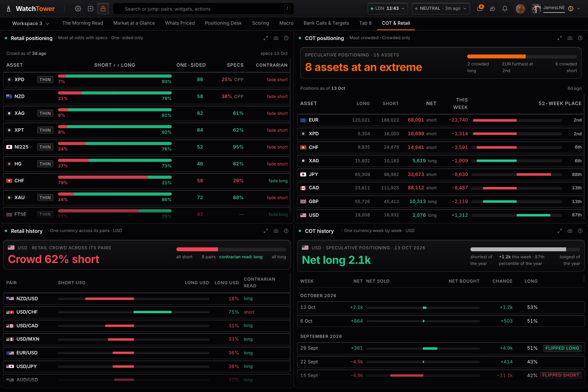Open the Whats Priced tab
The width and height of the screenshot is (588, 392).
[180, 23]
